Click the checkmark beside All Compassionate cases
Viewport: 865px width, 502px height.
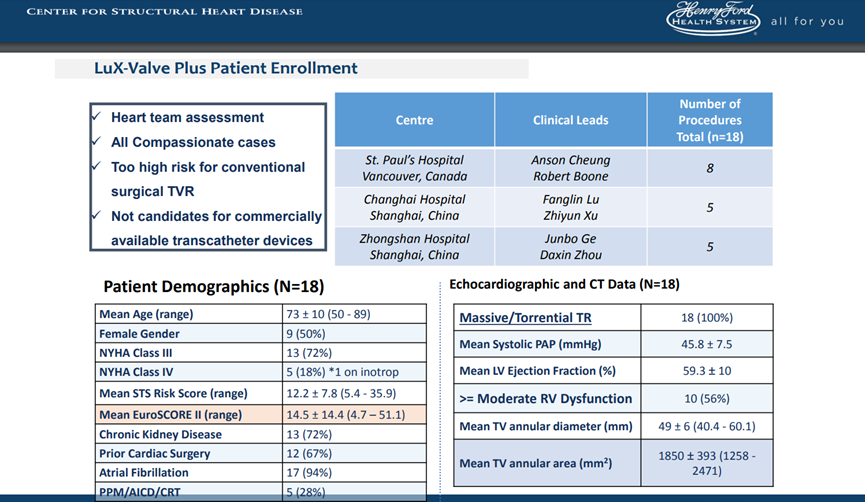[x=95, y=142]
